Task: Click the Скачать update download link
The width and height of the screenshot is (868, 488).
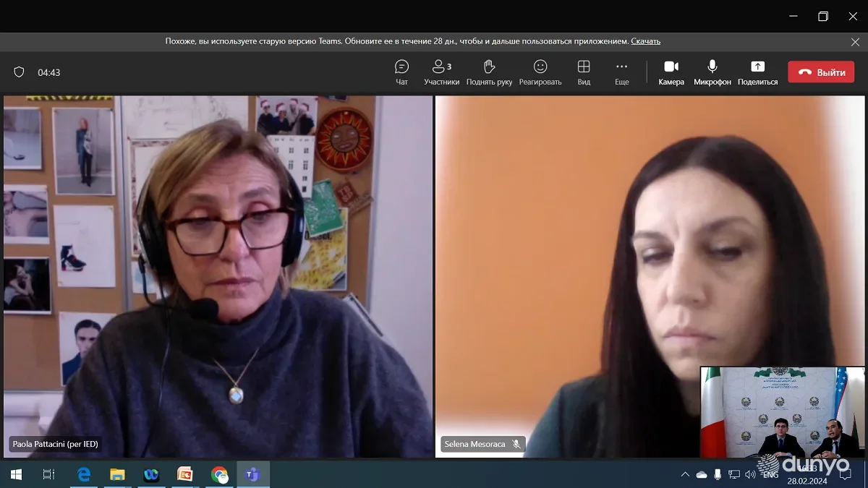Action: 645,41
